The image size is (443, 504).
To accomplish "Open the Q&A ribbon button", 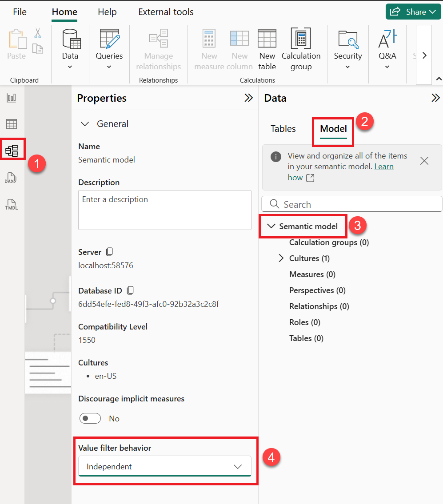I will pos(387,48).
